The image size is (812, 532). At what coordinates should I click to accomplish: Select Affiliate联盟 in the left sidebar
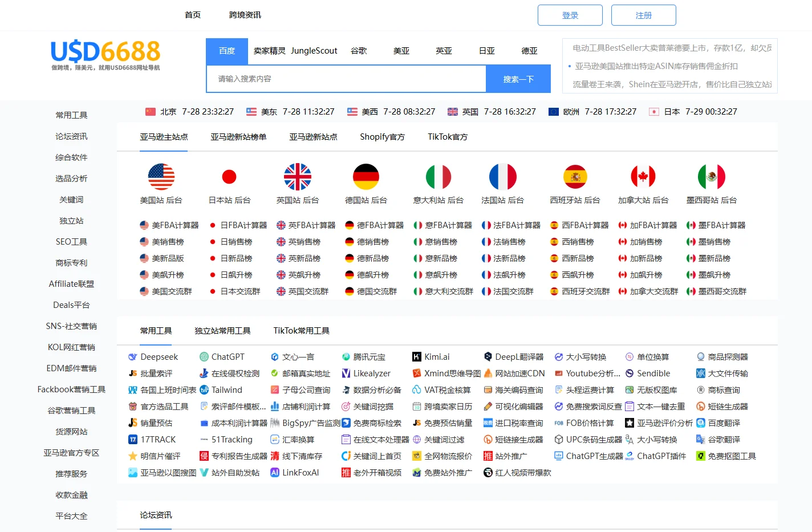[71, 284]
